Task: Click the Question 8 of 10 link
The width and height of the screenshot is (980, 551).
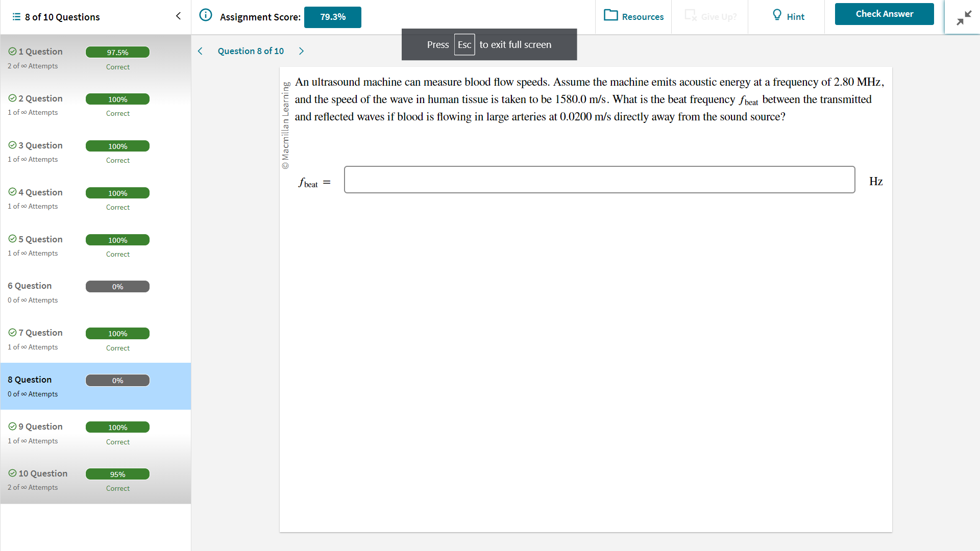Action: pyautogui.click(x=251, y=51)
